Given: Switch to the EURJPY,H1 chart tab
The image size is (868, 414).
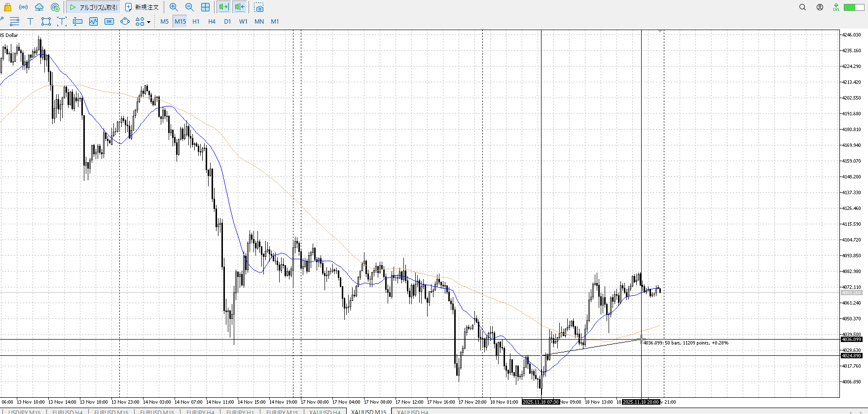Looking at the screenshot, I should 240,411.
